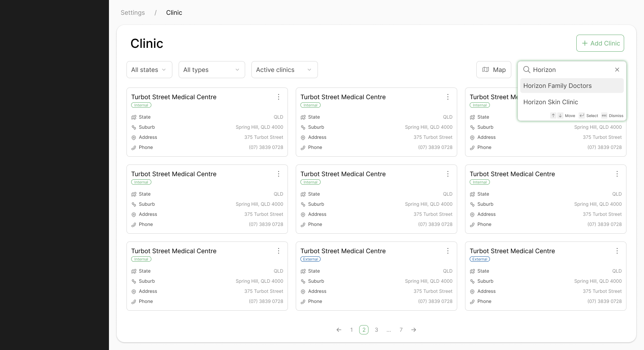This screenshot has height=350, width=644.
Task: Navigate to Settings breadcrumb
Action: pos(133,12)
